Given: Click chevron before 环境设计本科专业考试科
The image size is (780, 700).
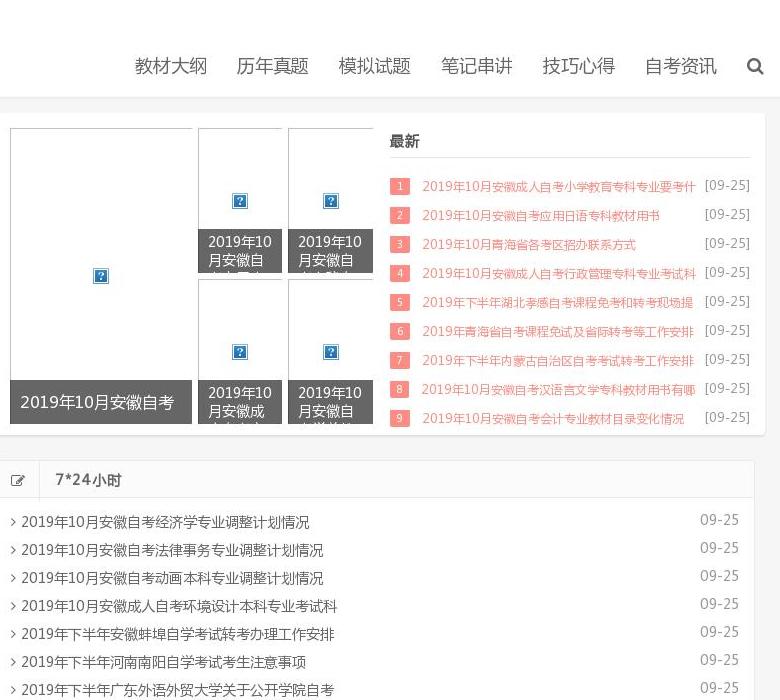Looking at the screenshot, I should click(x=13, y=606).
